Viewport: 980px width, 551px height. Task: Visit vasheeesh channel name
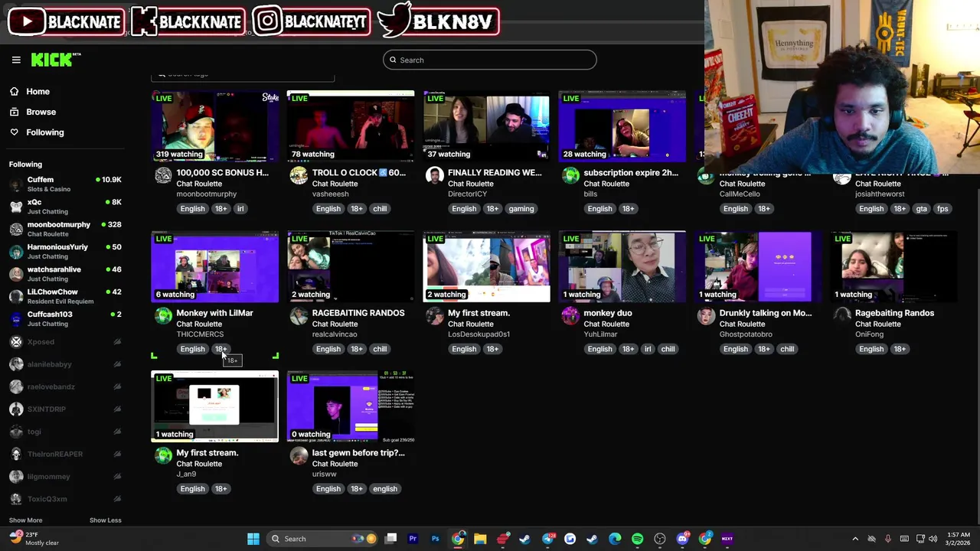tap(330, 194)
